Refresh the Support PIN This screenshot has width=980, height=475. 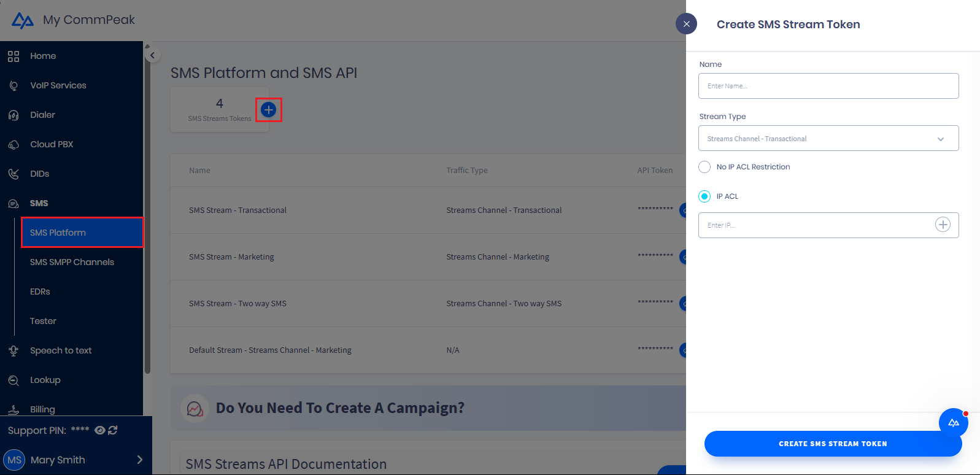point(113,430)
